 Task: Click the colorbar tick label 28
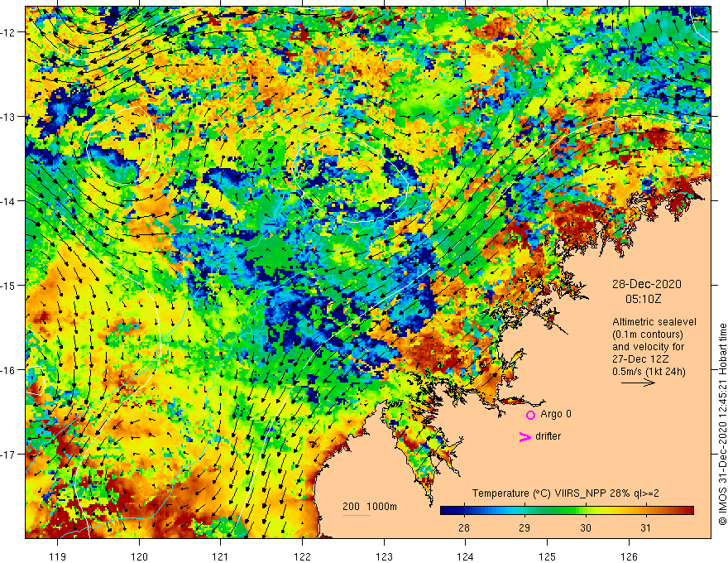pyautogui.click(x=463, y=527)
